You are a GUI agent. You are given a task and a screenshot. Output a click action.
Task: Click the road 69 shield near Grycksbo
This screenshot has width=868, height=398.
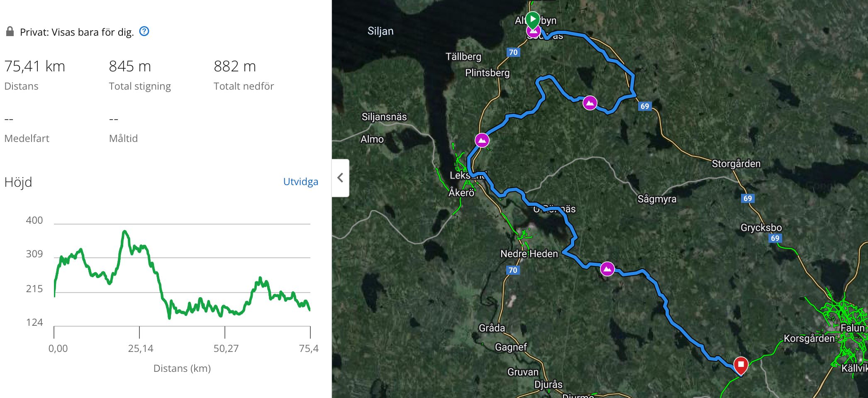click(775, 238)
